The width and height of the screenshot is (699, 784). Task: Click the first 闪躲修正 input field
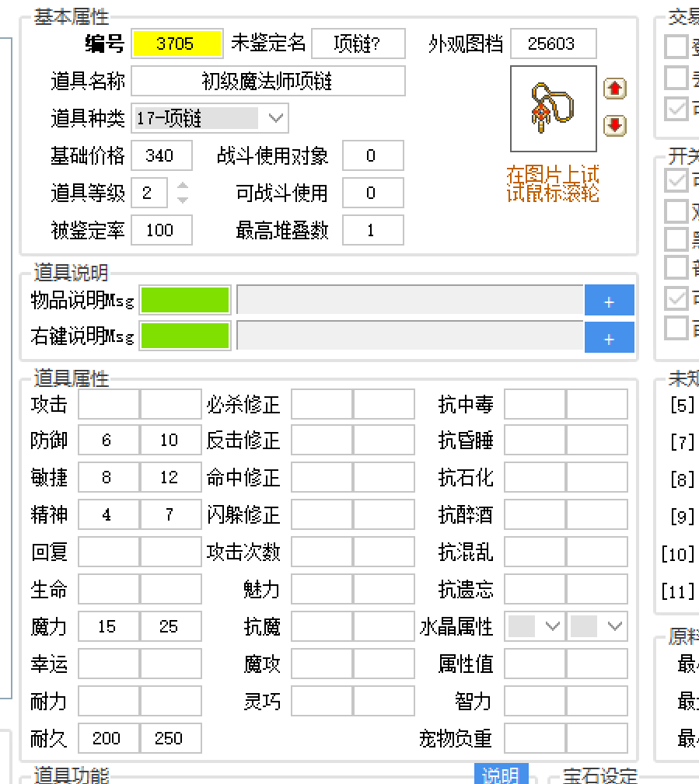click(322, 514)
